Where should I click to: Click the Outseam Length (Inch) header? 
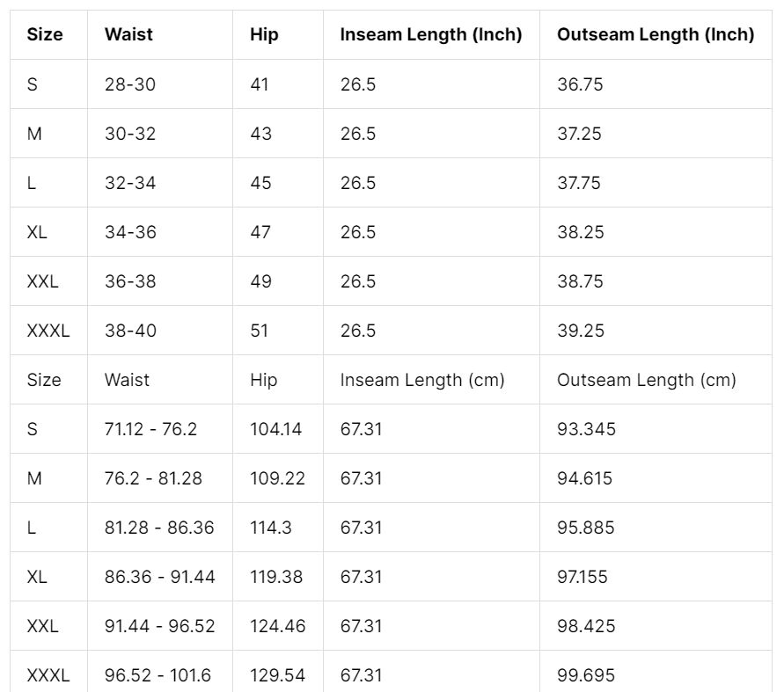tap(656, 34)
